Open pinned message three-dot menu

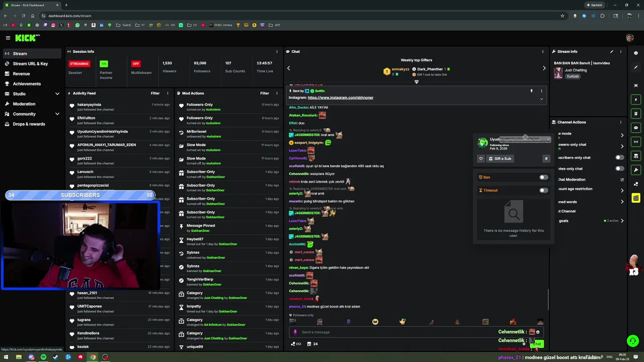[541, 91]
